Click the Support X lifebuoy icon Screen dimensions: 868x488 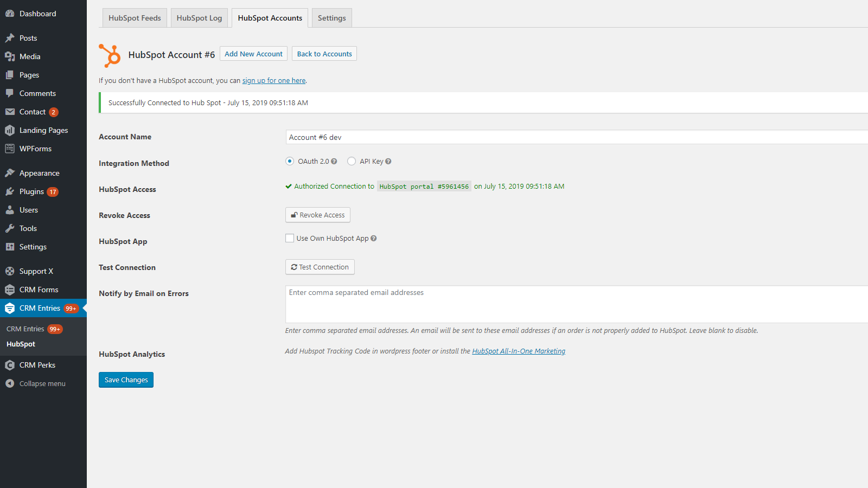[10, 271]
